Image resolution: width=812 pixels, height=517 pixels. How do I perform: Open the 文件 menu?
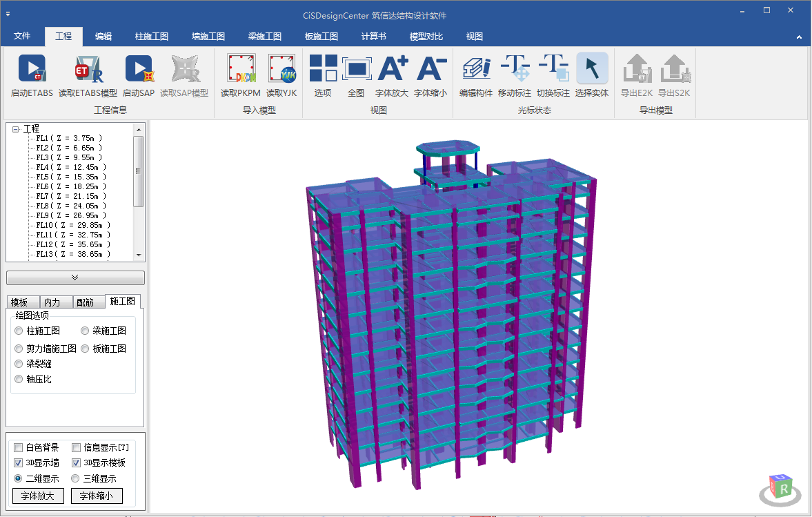point(22,36)
